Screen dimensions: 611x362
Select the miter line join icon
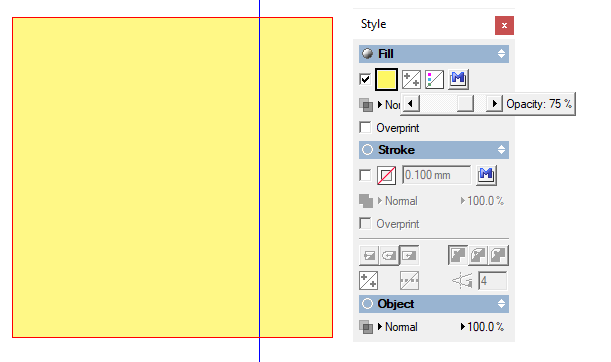(x=458, y=255)
